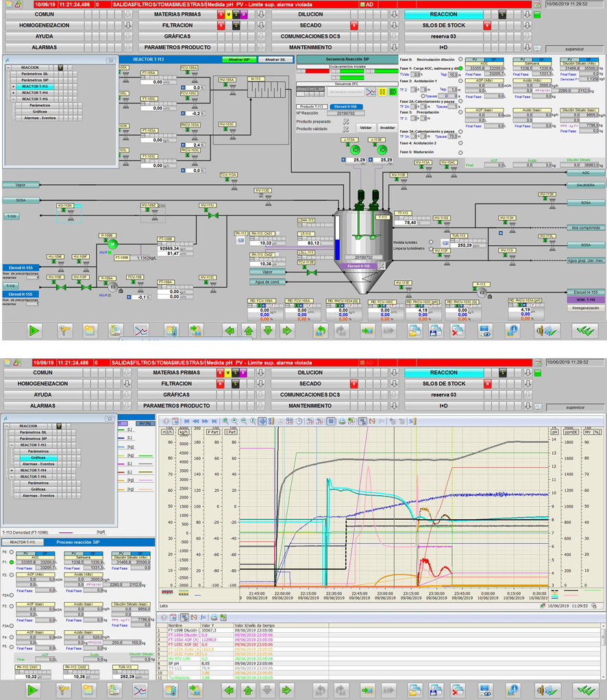The width and height of the screenshot is (607, 700).
Task: Click zoom in magnifier in trend chart toolbar
Action: coord(234,421)
